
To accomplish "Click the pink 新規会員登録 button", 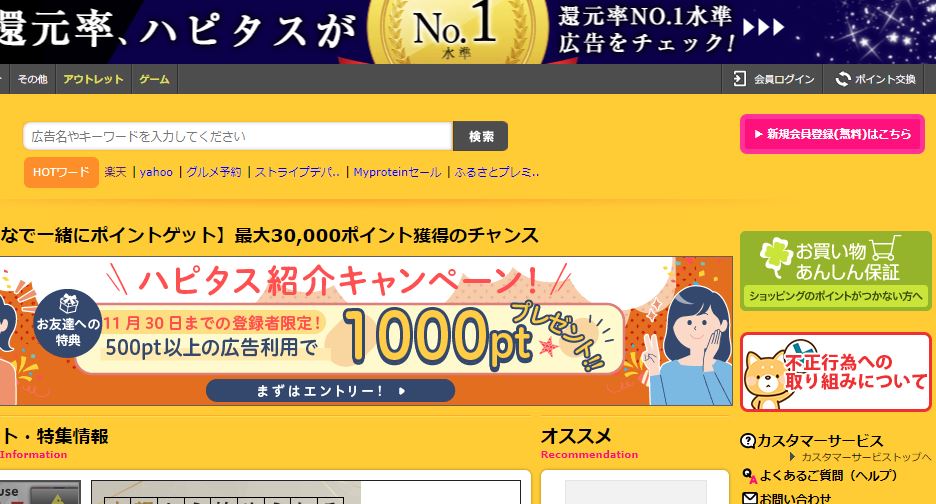I will [832, 134].
